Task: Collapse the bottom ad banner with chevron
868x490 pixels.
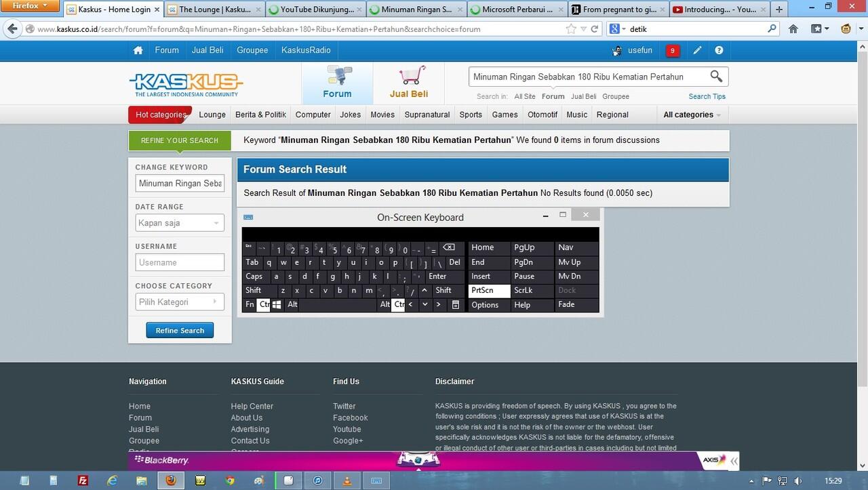Action: click(x=734, y=462)
